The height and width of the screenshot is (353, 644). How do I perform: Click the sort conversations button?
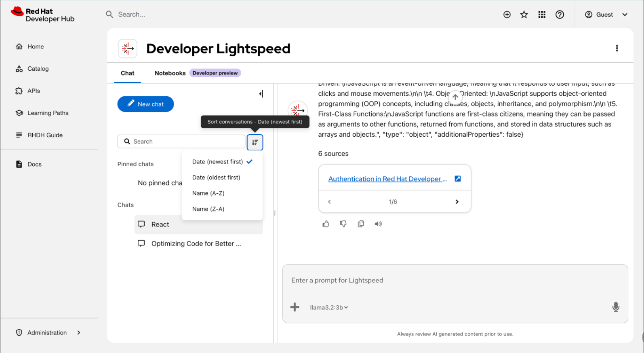[x=255, y=142]
